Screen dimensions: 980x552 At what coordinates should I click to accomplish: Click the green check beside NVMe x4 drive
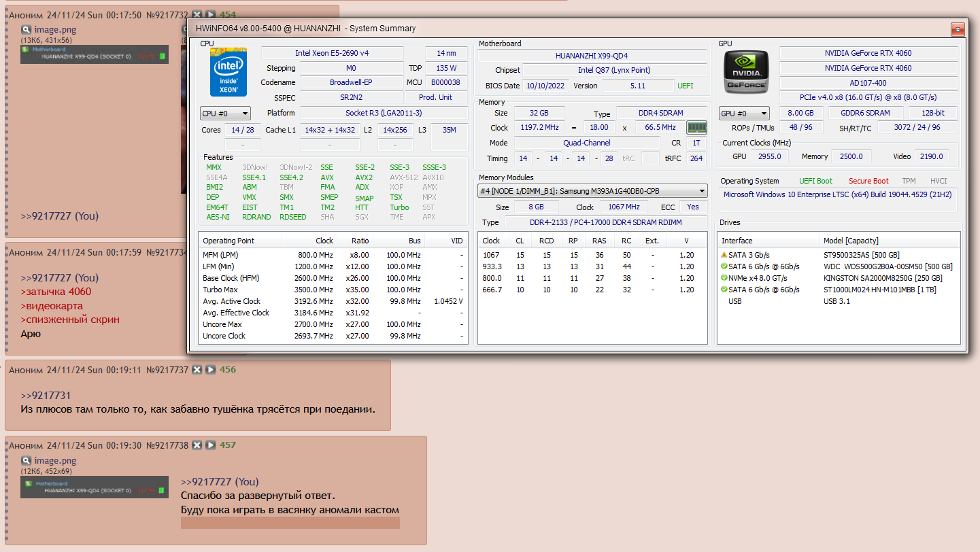click(724, 278)
